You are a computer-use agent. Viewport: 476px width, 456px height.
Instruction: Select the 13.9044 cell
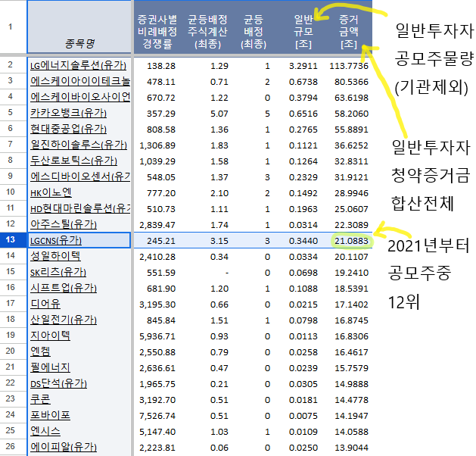click(351, 448)
